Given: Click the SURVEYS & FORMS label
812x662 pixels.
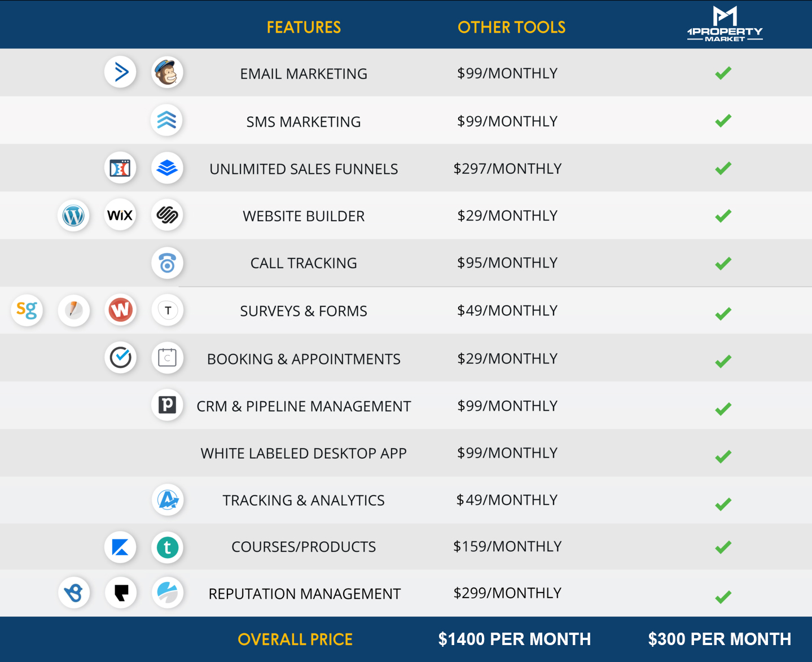Looking at the screenshot, I should coord(304,311).
